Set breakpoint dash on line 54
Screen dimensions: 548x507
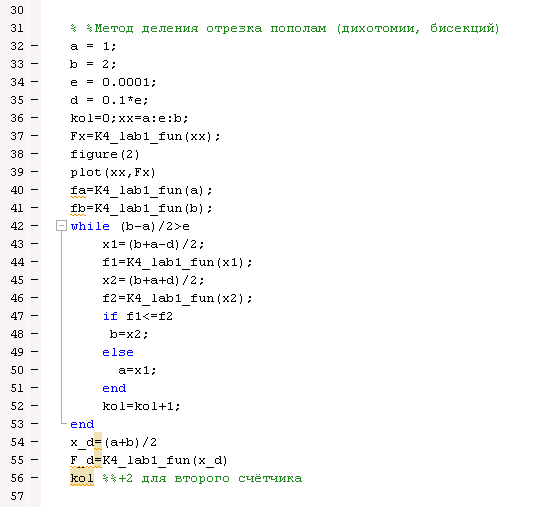tap(34, 441)
